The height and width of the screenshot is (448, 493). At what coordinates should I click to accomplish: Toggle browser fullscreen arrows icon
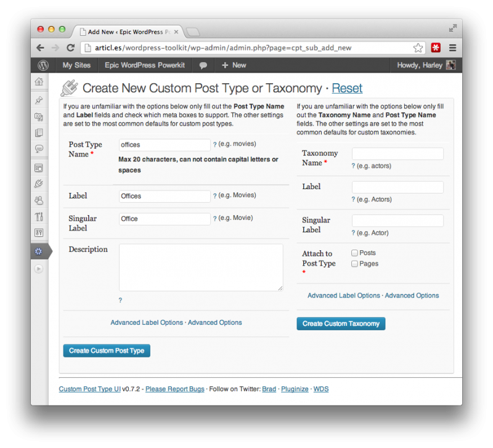point(452,28)
